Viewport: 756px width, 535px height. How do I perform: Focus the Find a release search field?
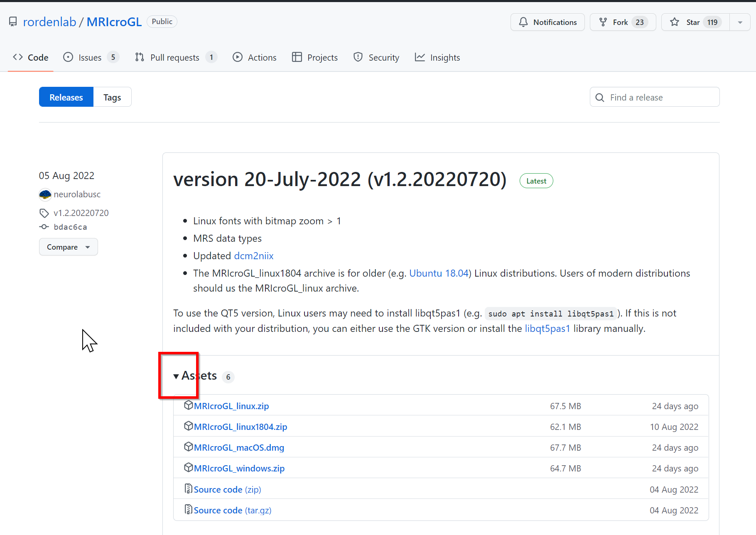pos(655,97)
